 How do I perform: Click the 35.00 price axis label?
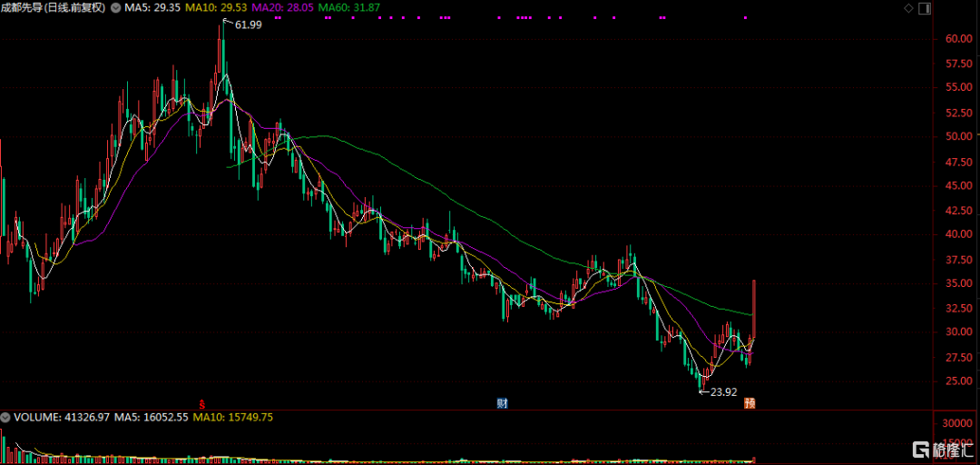tap(958, 282)
